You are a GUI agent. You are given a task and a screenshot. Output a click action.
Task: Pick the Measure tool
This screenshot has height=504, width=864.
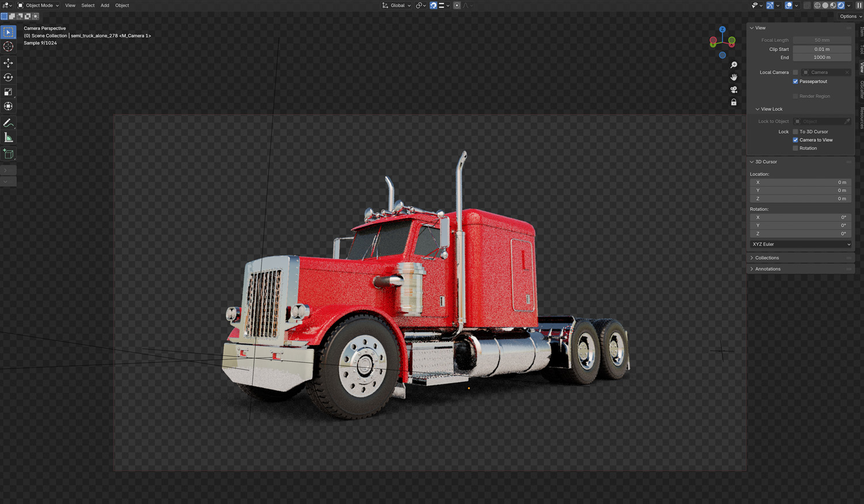tap(8, 138)
